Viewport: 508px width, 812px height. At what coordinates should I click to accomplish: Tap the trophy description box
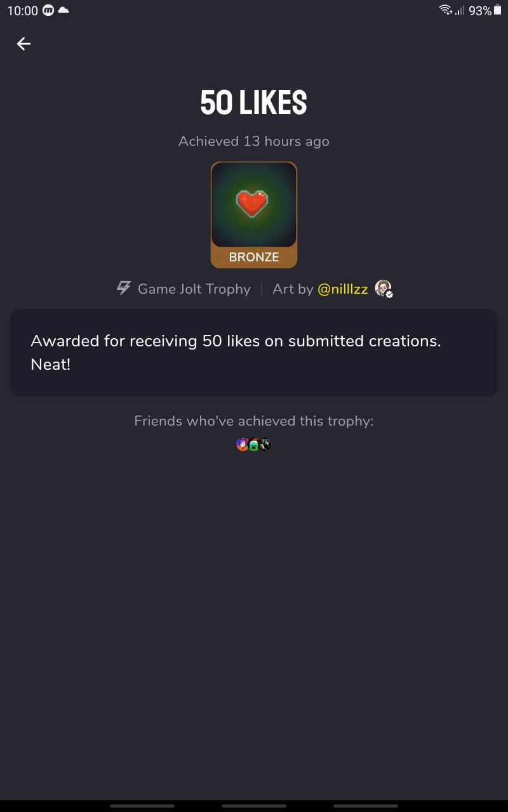(254, 353)
